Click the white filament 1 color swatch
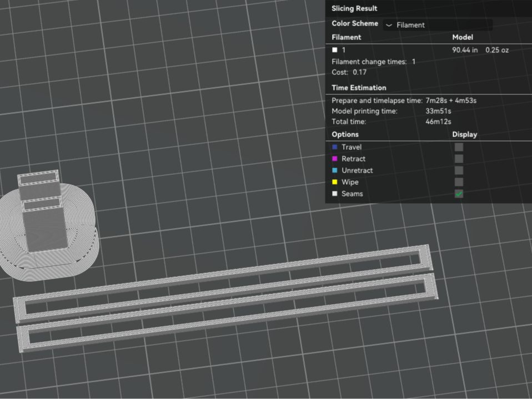The image size is (532, 399). coord(335,50)
